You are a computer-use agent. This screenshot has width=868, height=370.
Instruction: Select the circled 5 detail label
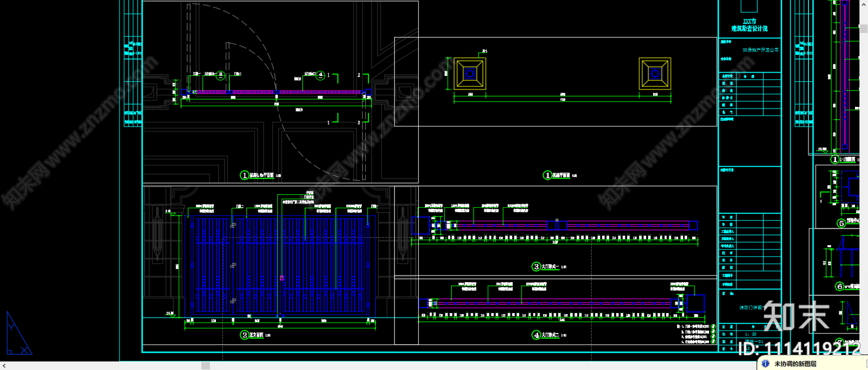click(841, 223)
